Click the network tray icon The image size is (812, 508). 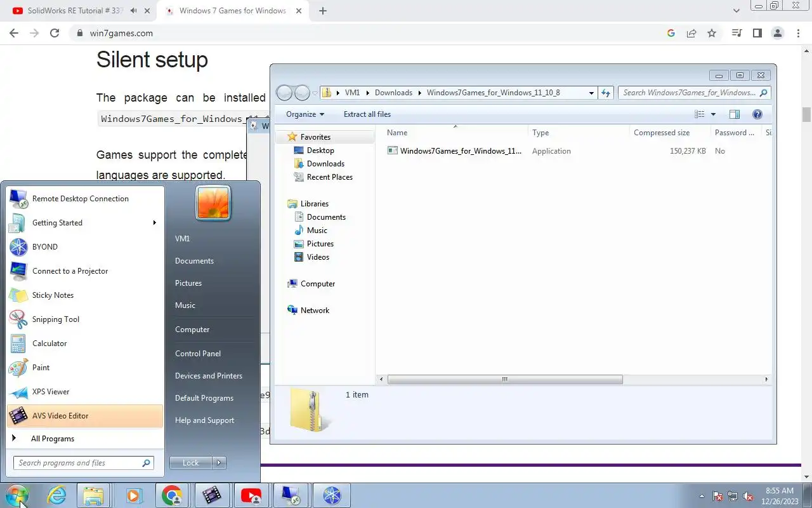(x=733, y=496)
